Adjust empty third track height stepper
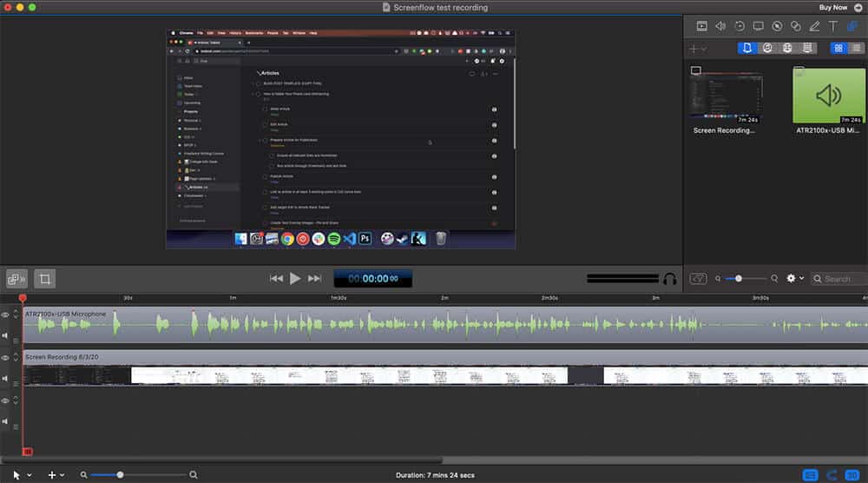868x483 pixels. (x=16, y=400)
